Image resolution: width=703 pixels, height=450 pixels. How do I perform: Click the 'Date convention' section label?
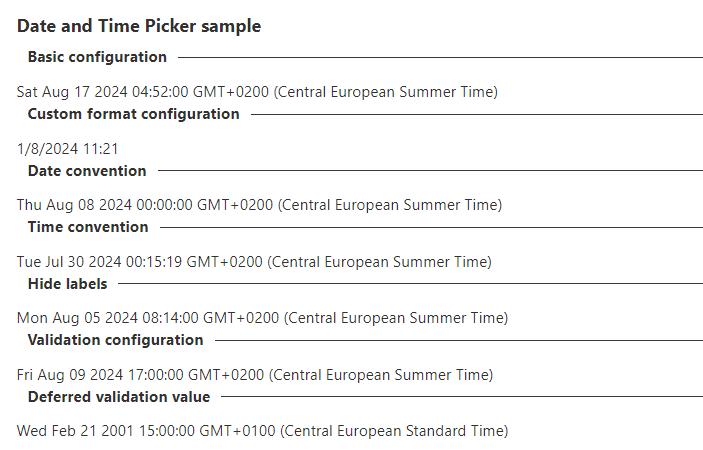[x=87, y=171]
